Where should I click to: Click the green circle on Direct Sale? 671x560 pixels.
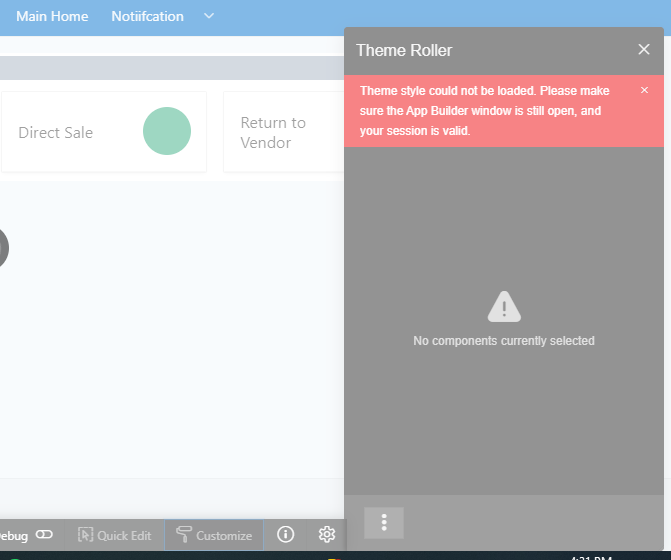[x=166, y=131]
